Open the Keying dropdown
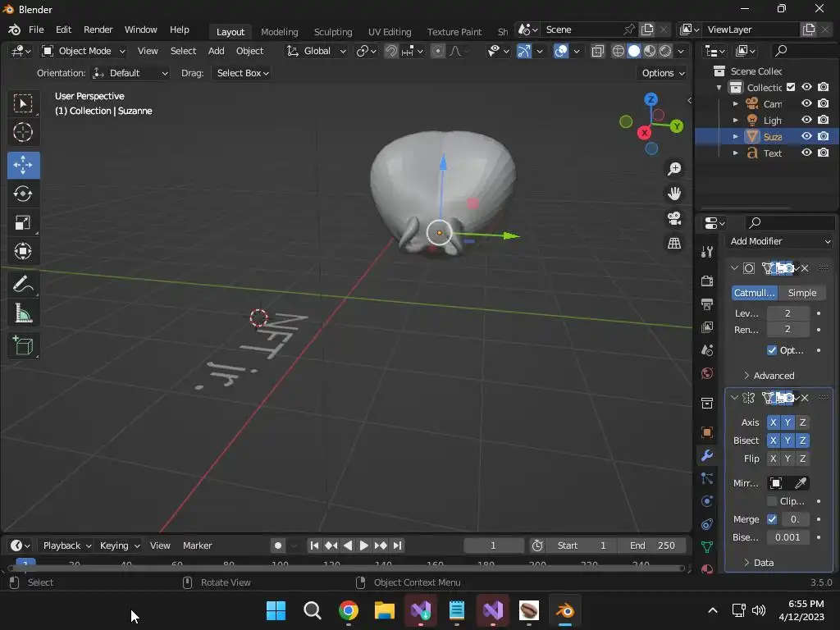 click(x=120, y=546)
